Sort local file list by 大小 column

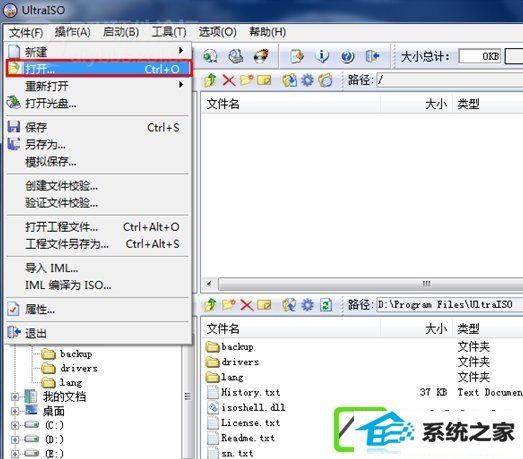417,329
